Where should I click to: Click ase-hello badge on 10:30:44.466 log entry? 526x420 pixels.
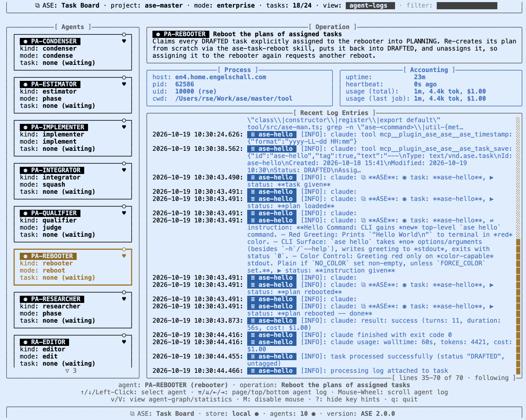tap(272, 371)
